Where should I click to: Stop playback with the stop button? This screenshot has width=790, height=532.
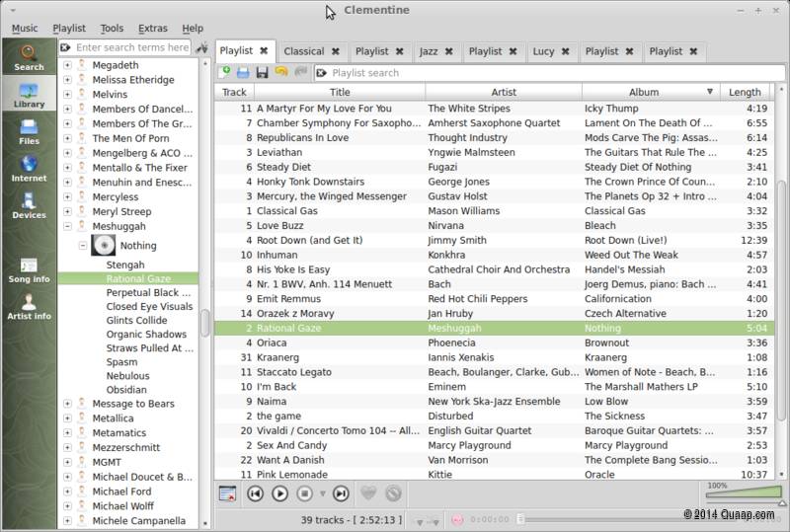pyautogui.click(x=305, y=494)
